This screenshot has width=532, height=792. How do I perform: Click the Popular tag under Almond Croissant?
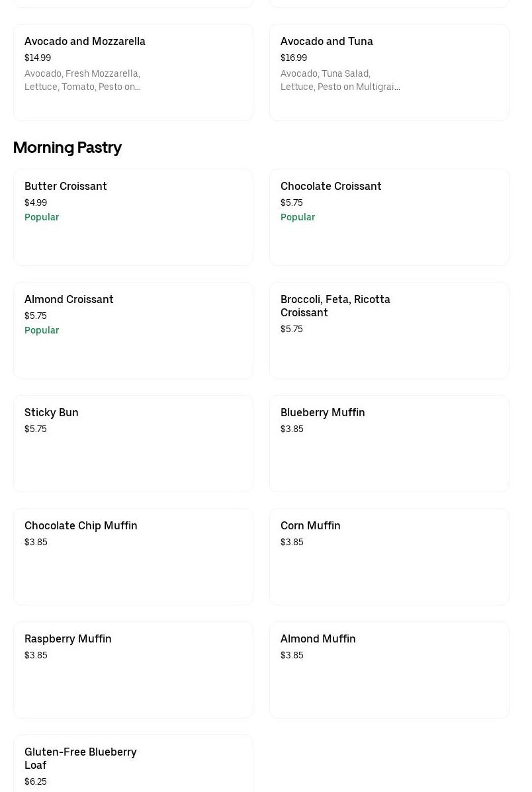tap(42, 330)
